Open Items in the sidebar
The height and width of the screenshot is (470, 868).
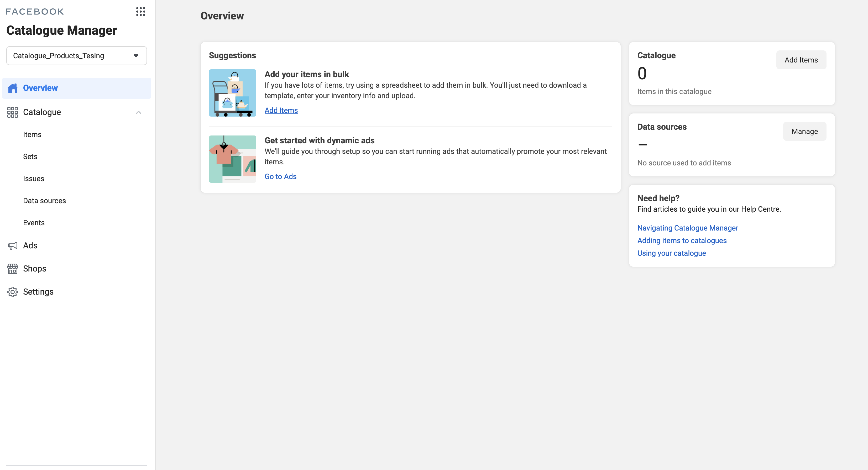point(32,134)
